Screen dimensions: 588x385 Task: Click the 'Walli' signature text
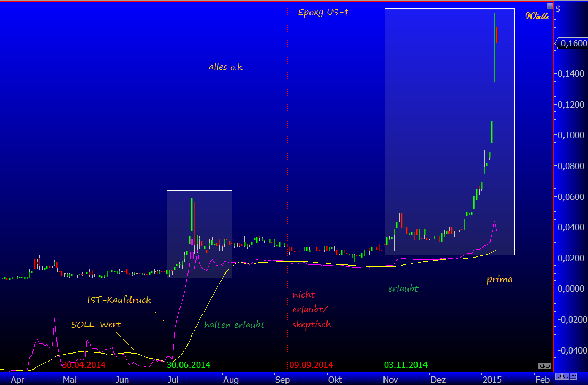pos(537,15)
